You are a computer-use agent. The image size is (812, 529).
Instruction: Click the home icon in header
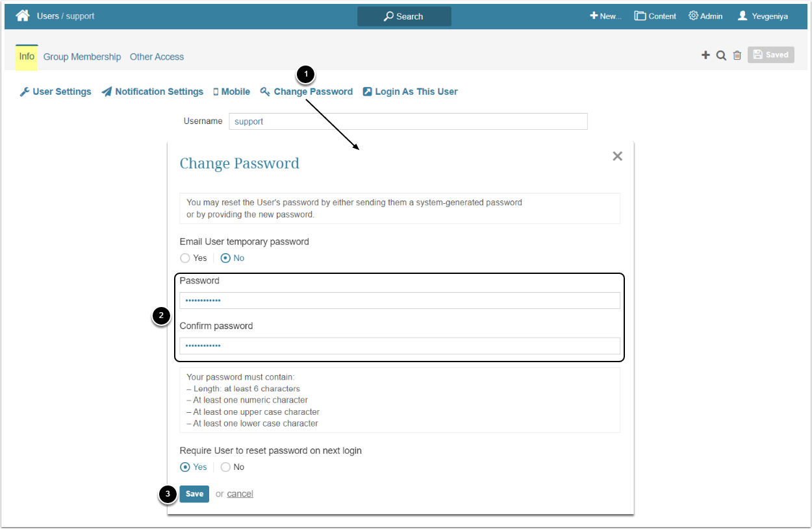(x=23, y=16)
